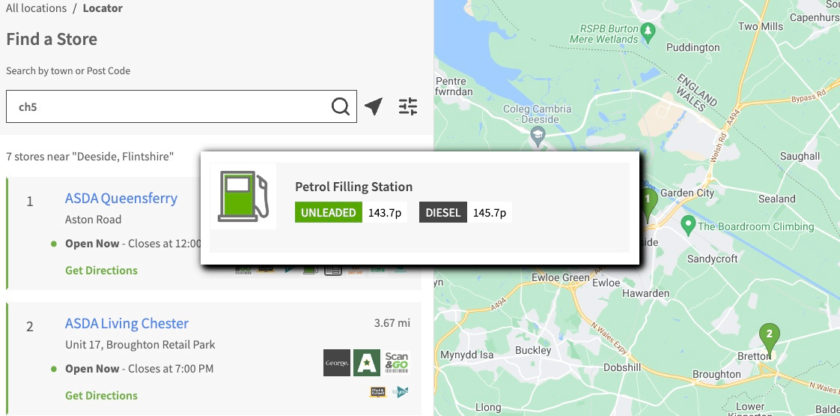Click the 'Petrol Filling Station' heading
The width and height of the screenshot is (840, 416).
354,187
